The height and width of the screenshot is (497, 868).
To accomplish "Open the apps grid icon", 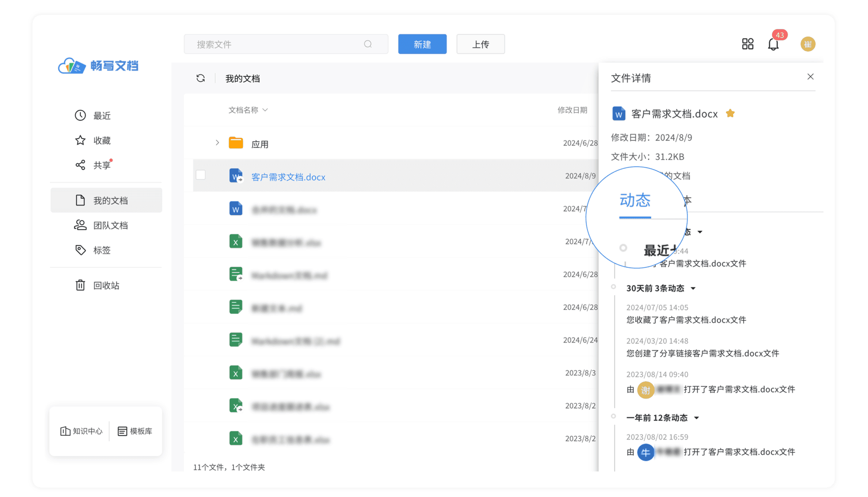I will [x=748, y=44].
